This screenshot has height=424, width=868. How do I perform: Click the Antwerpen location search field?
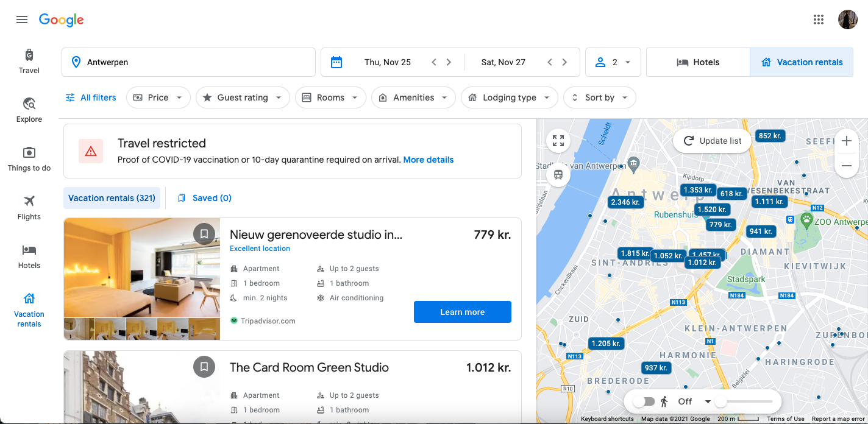188,62
